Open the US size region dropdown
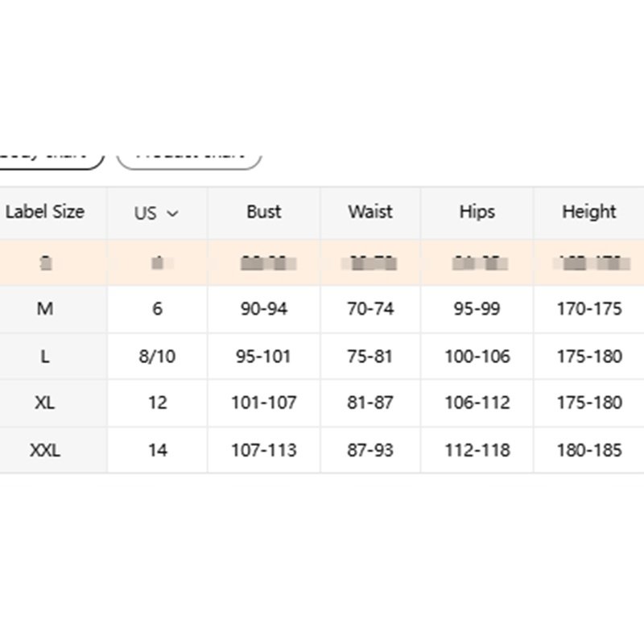 [156, 213]
